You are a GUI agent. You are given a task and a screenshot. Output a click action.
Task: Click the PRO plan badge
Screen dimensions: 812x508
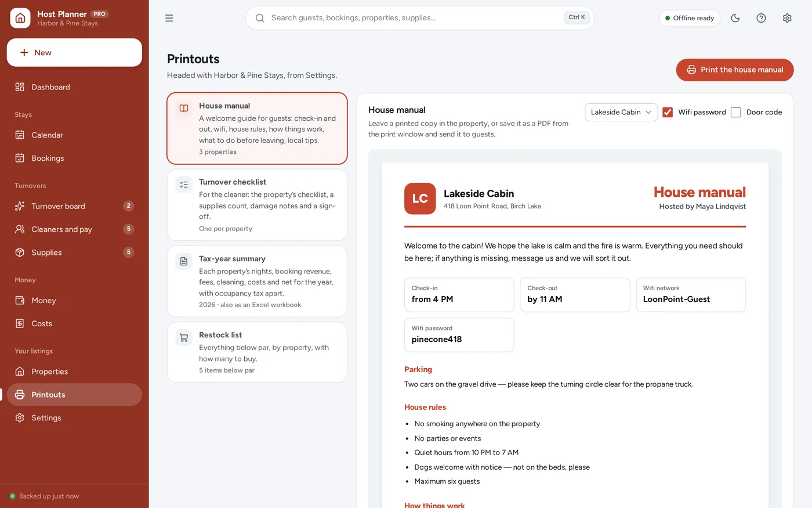(100, 14)
